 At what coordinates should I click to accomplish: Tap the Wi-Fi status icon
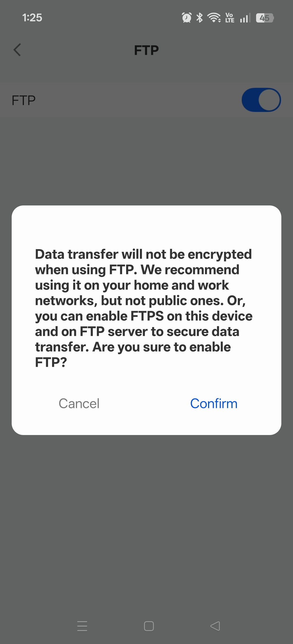coord(214,18)
